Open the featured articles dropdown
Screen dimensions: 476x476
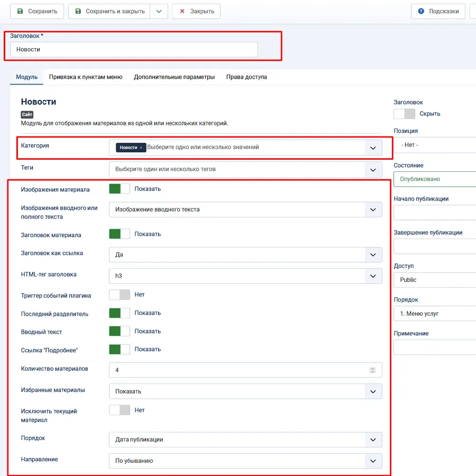click(x=245, y=391)
